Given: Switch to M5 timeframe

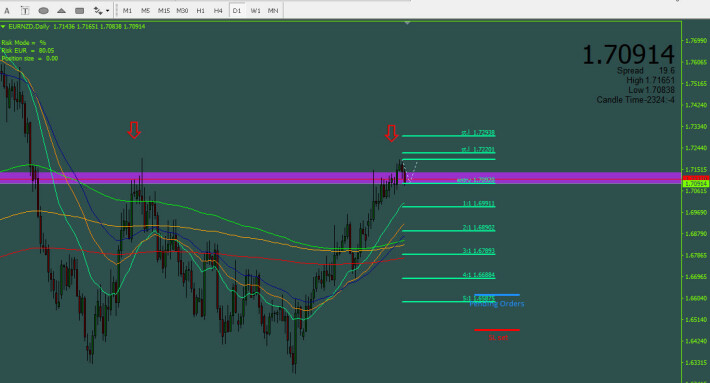Looking at the screenshot, I should (x=145, y=10).
